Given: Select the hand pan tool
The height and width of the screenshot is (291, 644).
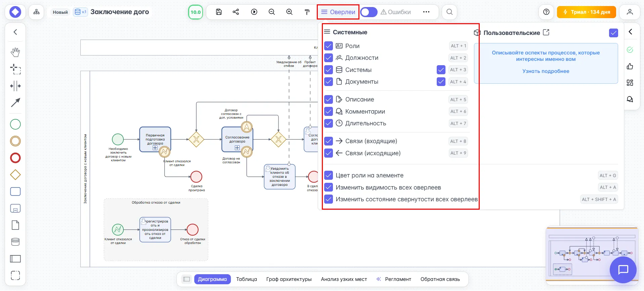Looking at the screenshot, I should [15, 52].
